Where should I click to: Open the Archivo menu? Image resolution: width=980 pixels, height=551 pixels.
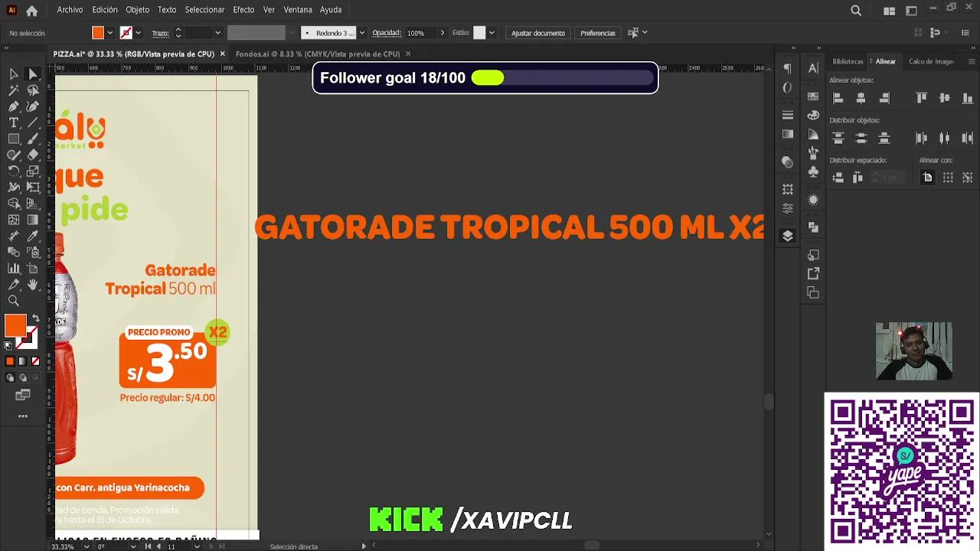70,10
